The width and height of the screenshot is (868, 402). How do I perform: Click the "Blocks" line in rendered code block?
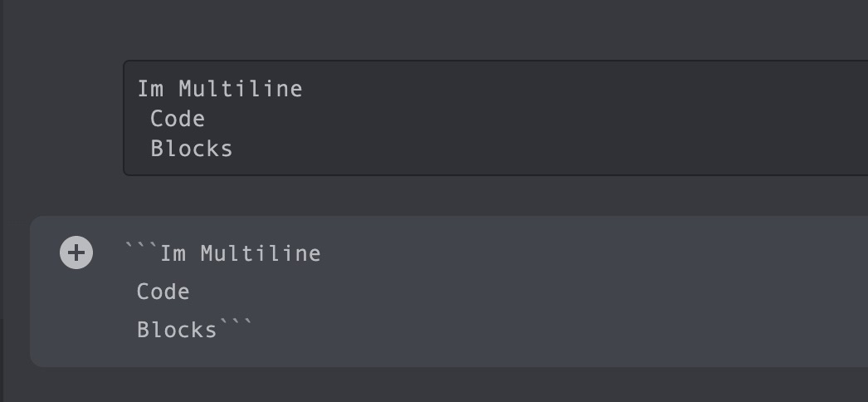(x=192, y=149)
